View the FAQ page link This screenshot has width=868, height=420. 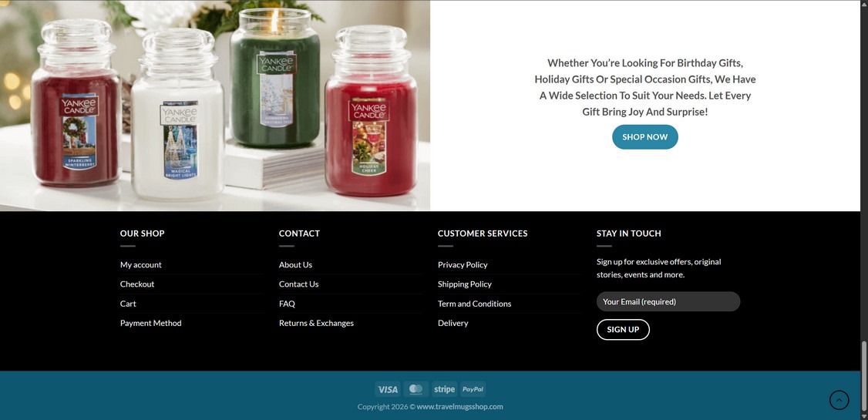(x=287, y=303)
